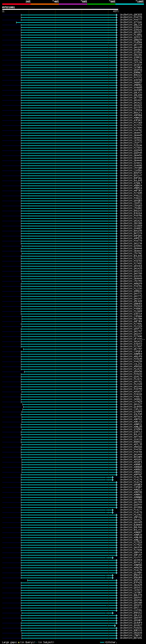Click hit label UniRef100_P92919
This screenshot has width=146, height=644.
pyautogui.click(x=131, y=306)
